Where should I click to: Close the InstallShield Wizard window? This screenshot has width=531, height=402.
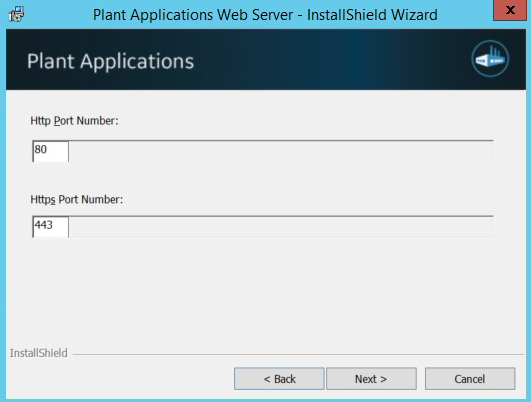pyautogui.click(x=510, y=10)
